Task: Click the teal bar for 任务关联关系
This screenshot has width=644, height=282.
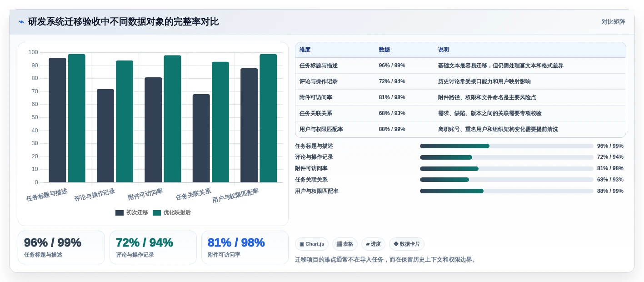Action: (220, 122)
